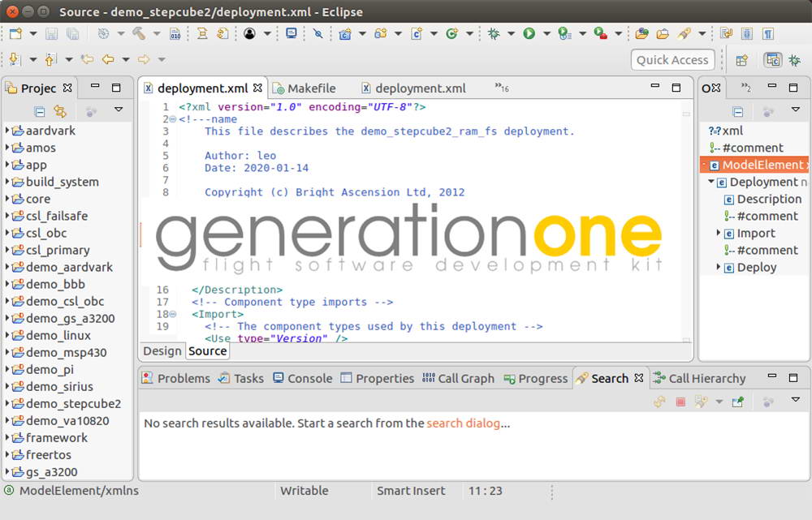Click the Run External Tools icon with red toolbox

tap(600, 34)
